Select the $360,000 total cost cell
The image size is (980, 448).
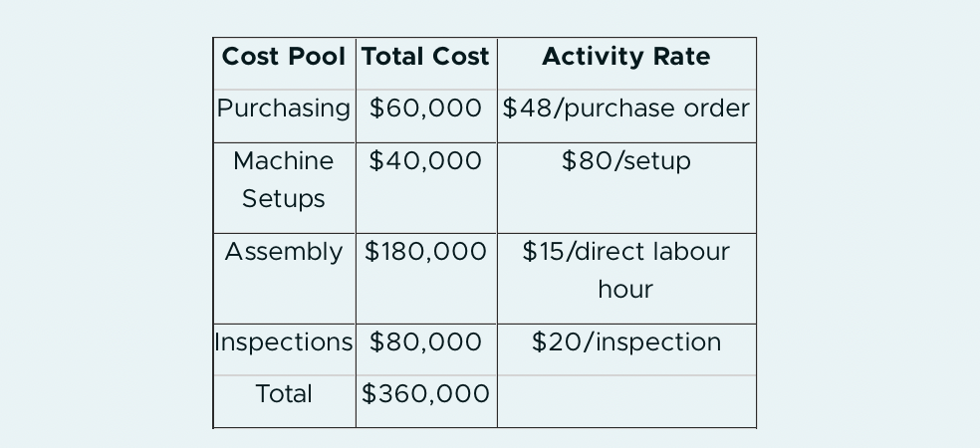click(426, 402)
